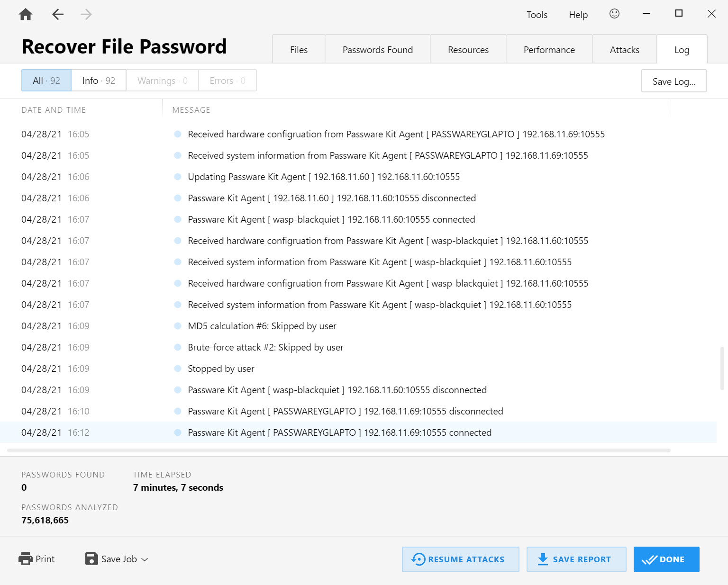
Task: Click the 04/28/21 16:10 timestamp
Action: pyautogui.click(x=55, y=411)
